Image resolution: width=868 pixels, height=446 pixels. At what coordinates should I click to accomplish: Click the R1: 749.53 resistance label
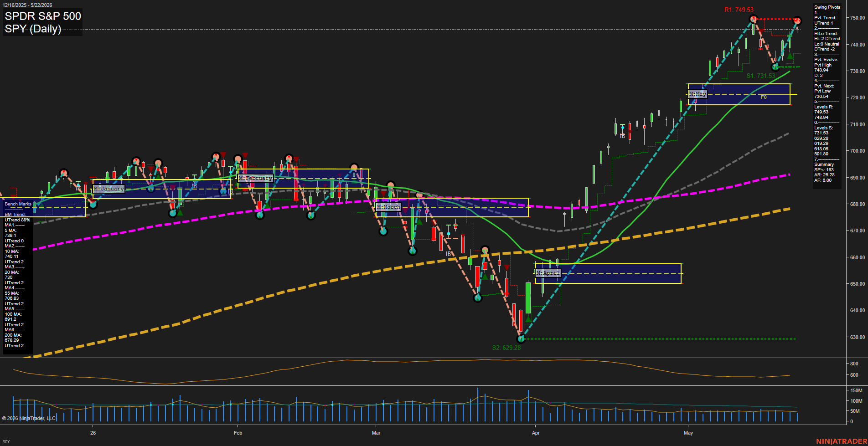(x=739, y=10)
